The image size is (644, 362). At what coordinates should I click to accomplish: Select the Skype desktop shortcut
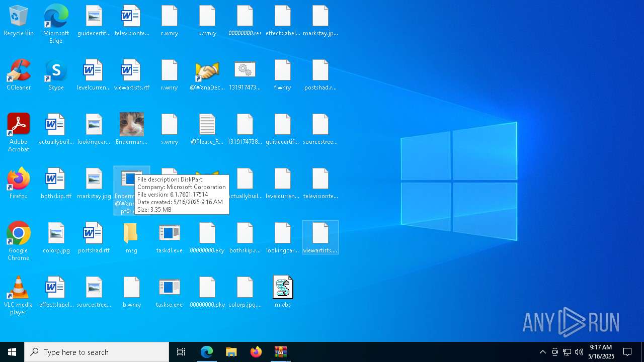[x=56, y=75]
